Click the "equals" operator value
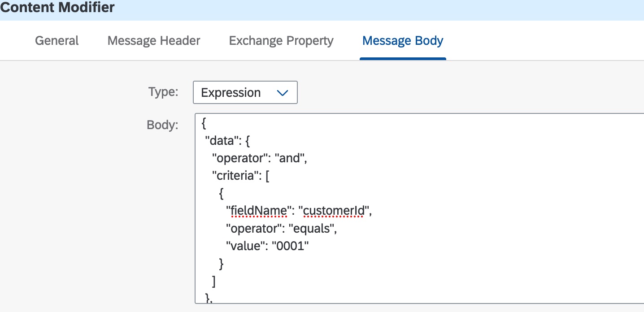This screenshot has height=312, width=644. click(x=315, y=228)
